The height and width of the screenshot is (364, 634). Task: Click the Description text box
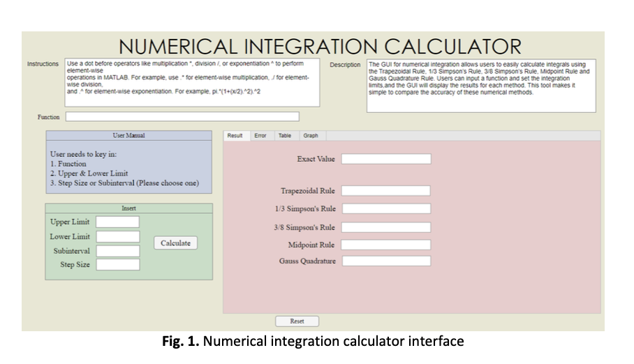(481, 86)
